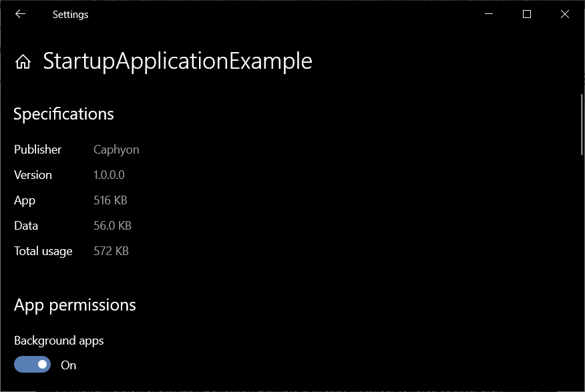This screenshot has height=392, width=585.
Task: Click the StartupApplicationExample page title
Action: (x=178, y=61)
